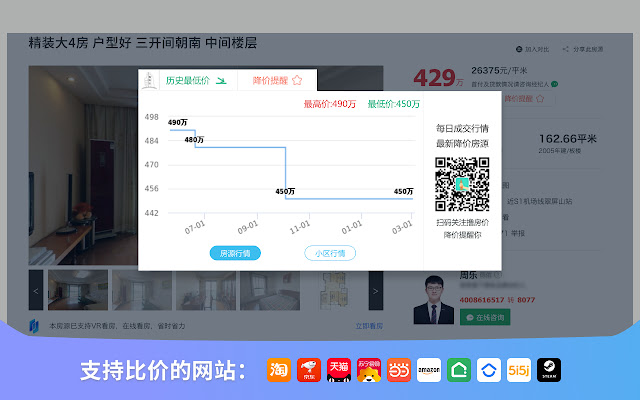Switch to the popup 降价提醒 tab

277,80
